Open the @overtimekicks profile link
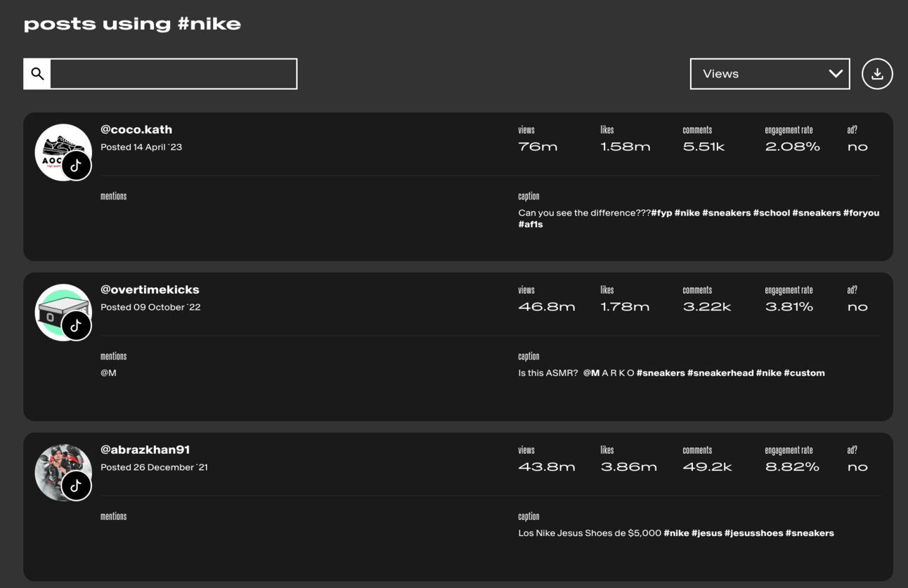 [150, 289]
